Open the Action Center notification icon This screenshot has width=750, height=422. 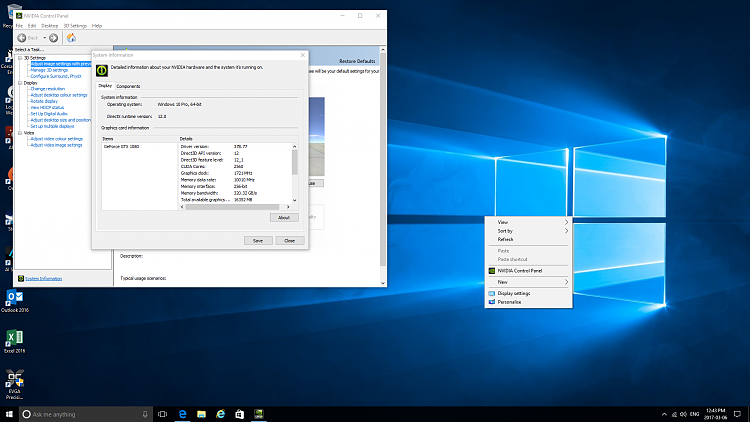tap(738, 414)
